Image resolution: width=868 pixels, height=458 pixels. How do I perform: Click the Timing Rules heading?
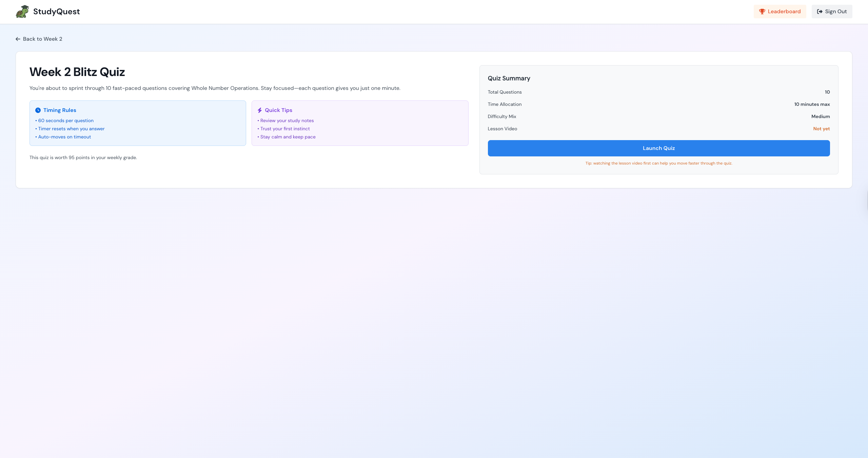click(60, 110)
